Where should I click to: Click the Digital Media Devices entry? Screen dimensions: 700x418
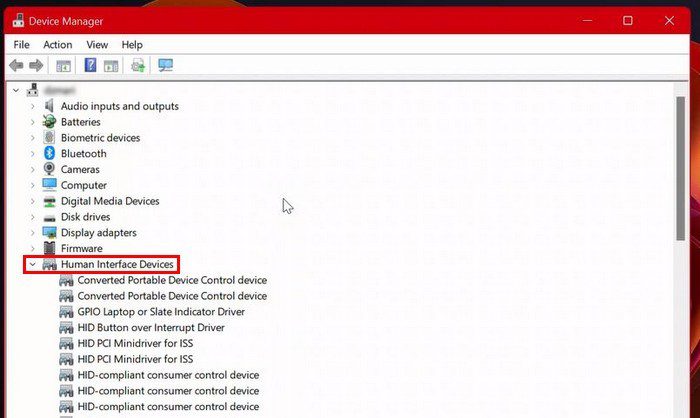pos(109,201)
